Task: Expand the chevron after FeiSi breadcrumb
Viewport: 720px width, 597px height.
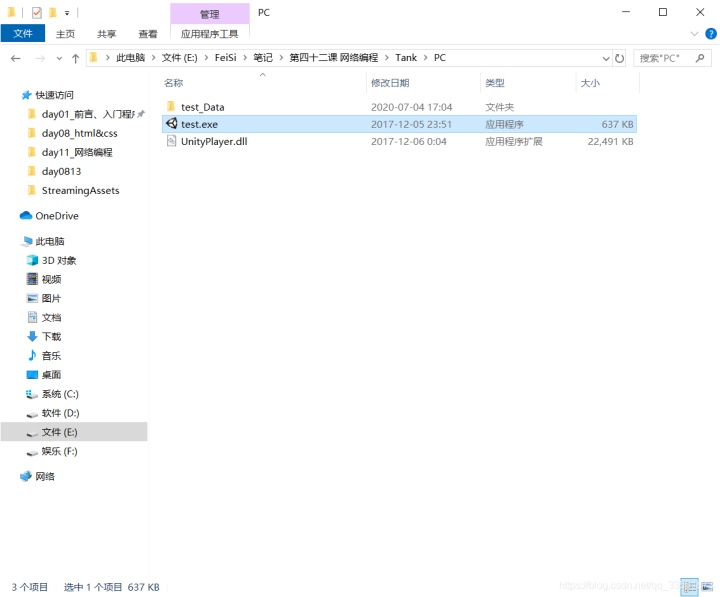Action: 245,58
